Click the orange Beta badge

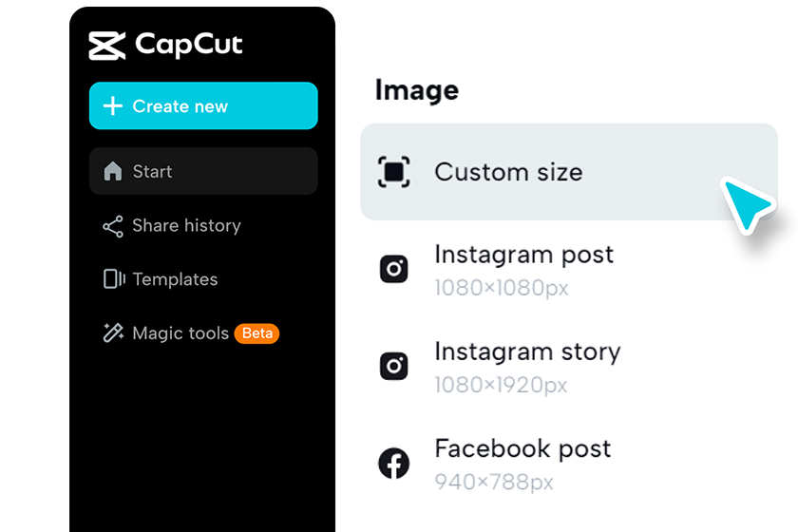click(257, 333)
